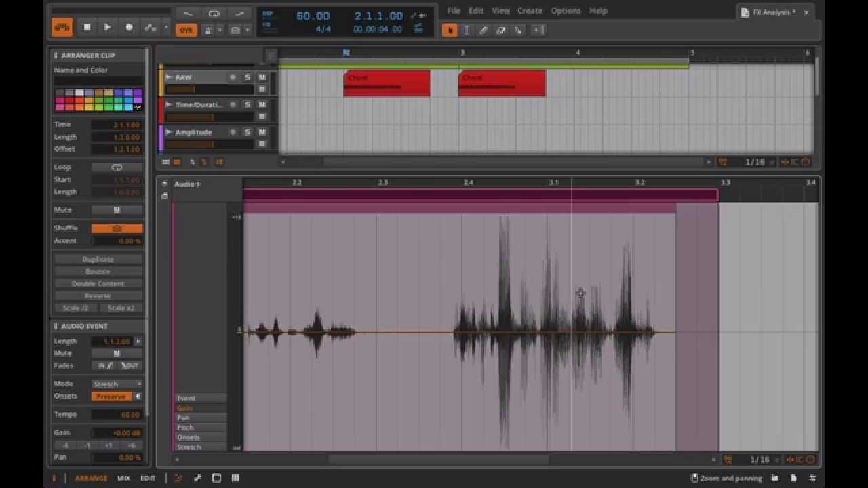The width and height of the screenshot is (868, 488).
Task: Toggle the Onsets Preserve button
Action: point(112,396)
